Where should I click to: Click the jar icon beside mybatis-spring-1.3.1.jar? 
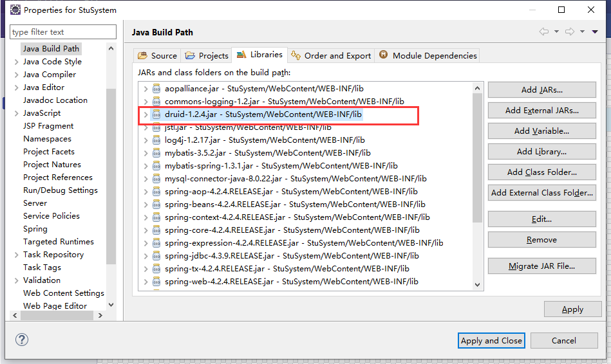click(x=156, y=166)
